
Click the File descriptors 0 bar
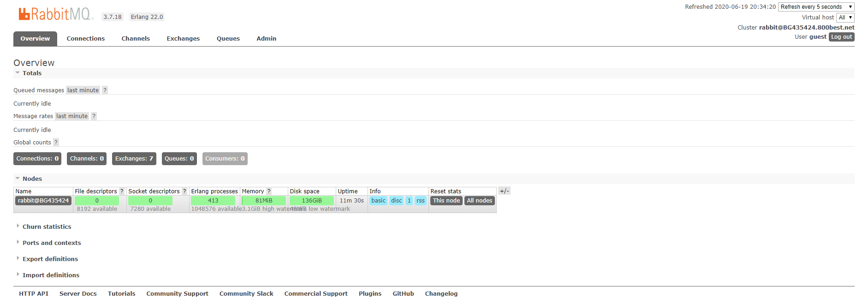[97, 201]
